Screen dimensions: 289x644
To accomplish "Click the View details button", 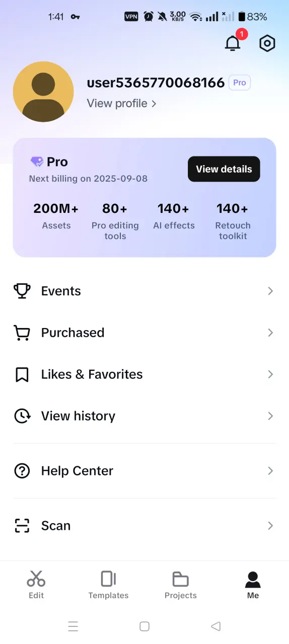I will [x=224, y=169].
